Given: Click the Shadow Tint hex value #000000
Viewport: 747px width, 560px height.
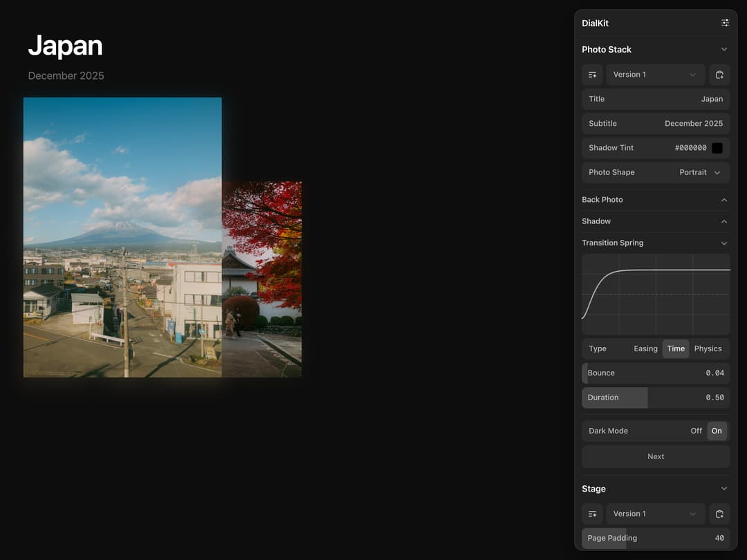Looking at the screenshot, I should click(x=690, y=148).
